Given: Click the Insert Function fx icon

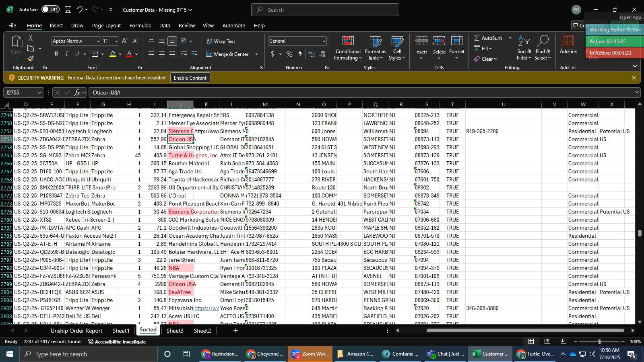Looking at the screenshot, I should click(77, 93).
